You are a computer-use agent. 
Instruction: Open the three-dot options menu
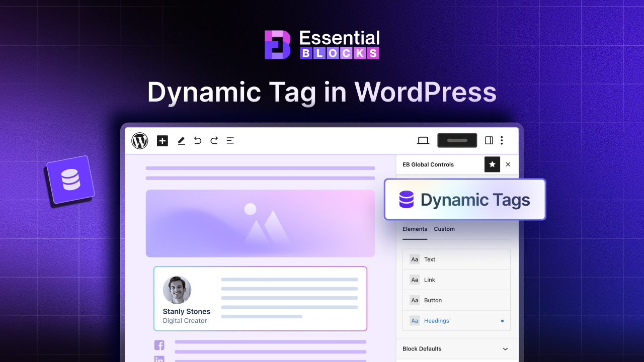[502, 141]
